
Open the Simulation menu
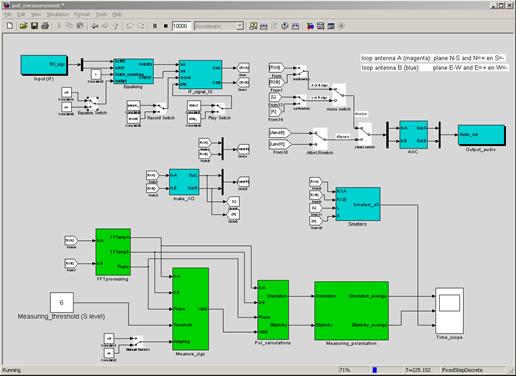tap(58, 14)
